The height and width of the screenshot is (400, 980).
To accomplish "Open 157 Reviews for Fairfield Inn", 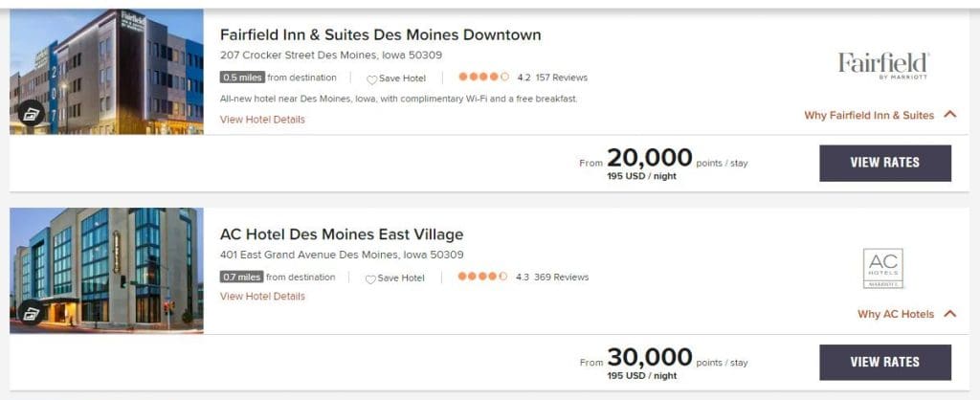I will point(561,78).
